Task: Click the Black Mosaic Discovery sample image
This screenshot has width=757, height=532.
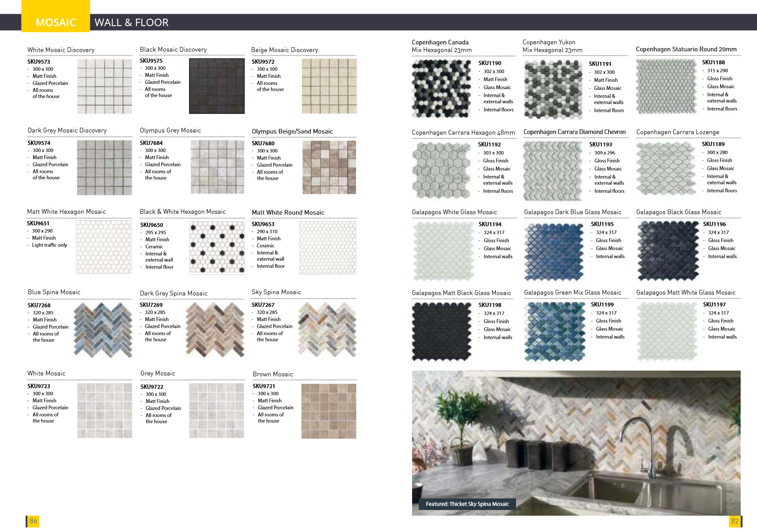Action: point(217,86)
